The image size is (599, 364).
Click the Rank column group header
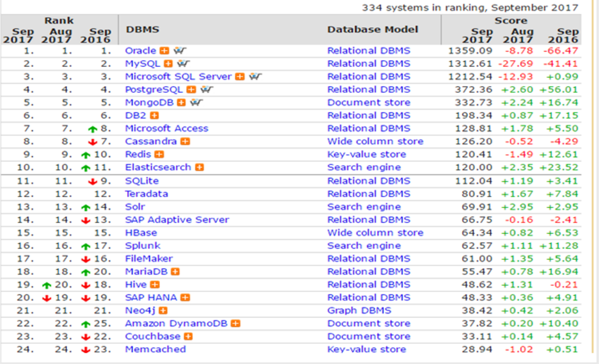[x=59, y=21]
